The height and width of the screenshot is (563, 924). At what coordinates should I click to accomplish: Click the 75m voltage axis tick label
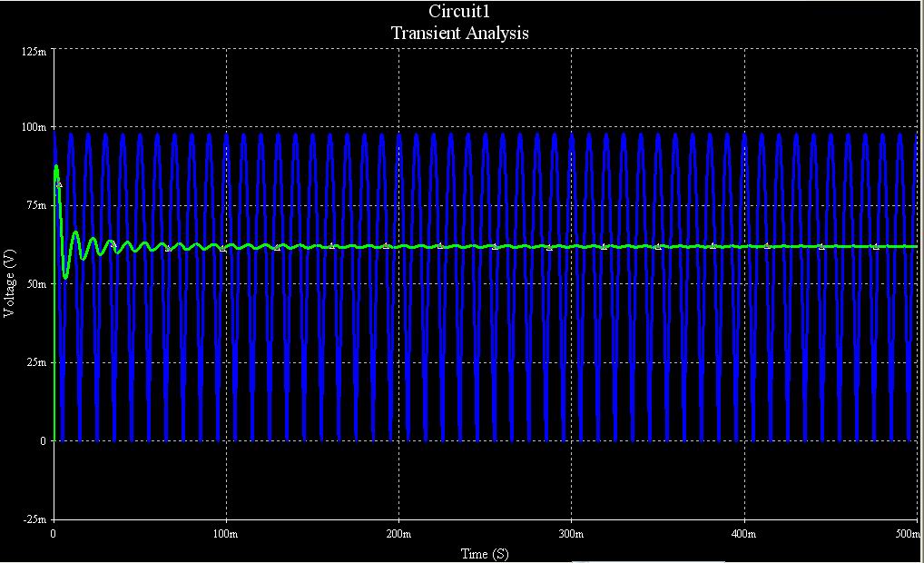pos(36,206)
